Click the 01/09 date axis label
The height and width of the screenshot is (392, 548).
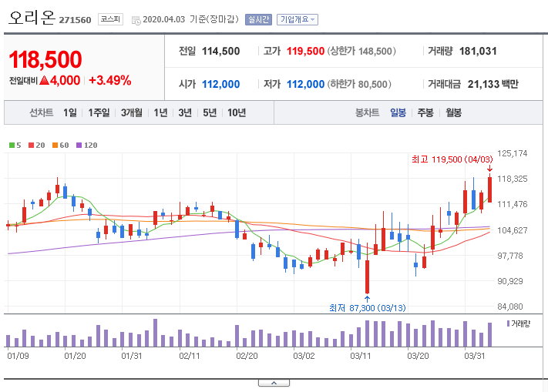coord(18,356)
